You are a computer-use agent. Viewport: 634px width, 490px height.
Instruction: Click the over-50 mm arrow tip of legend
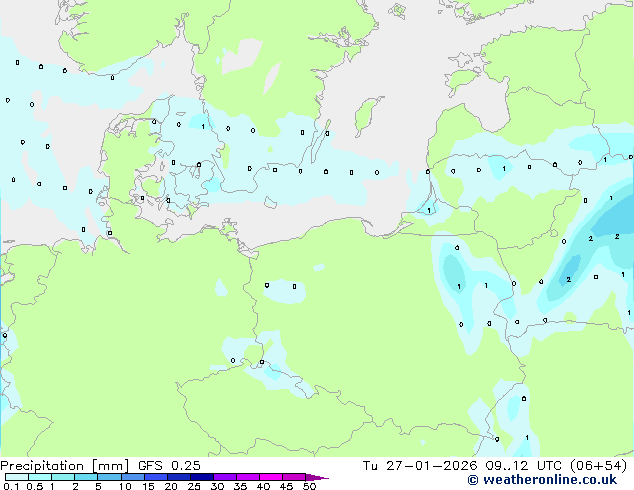click(x=317, y=478)
